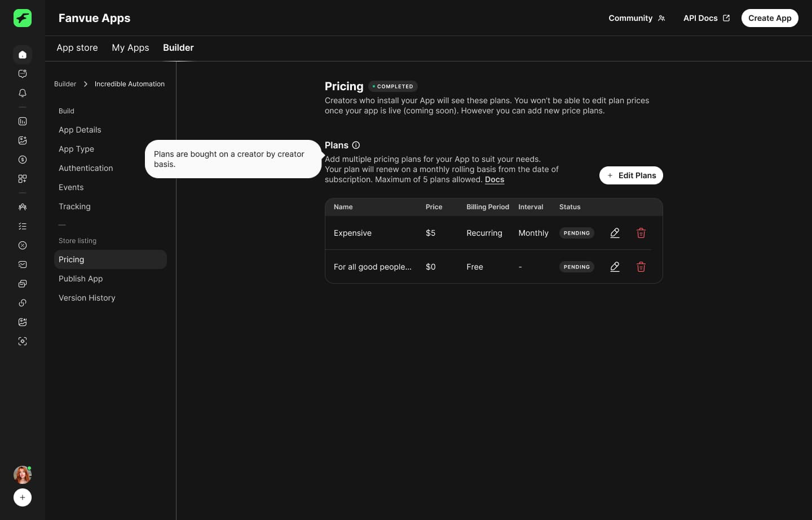Go to Builder in the breadcrumb
This screenshot has height=520, width=812.
(65, 84)
